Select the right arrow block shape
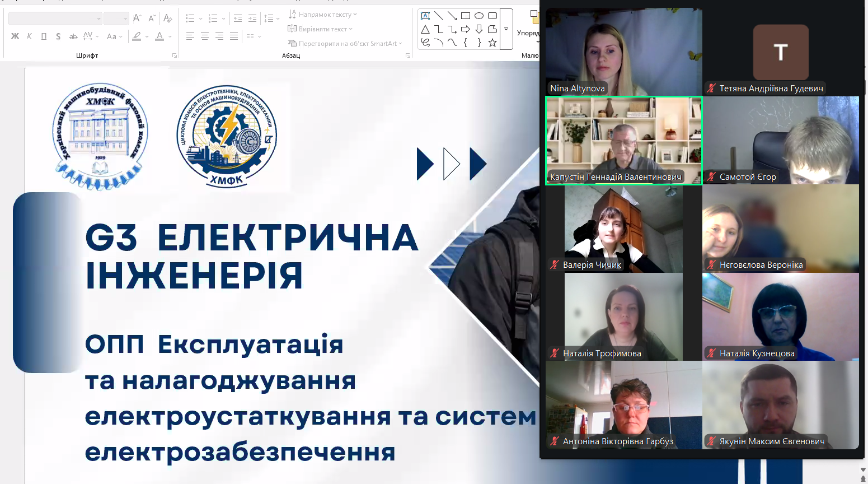This screenshot has height=484, width=868. coord(466,29)
